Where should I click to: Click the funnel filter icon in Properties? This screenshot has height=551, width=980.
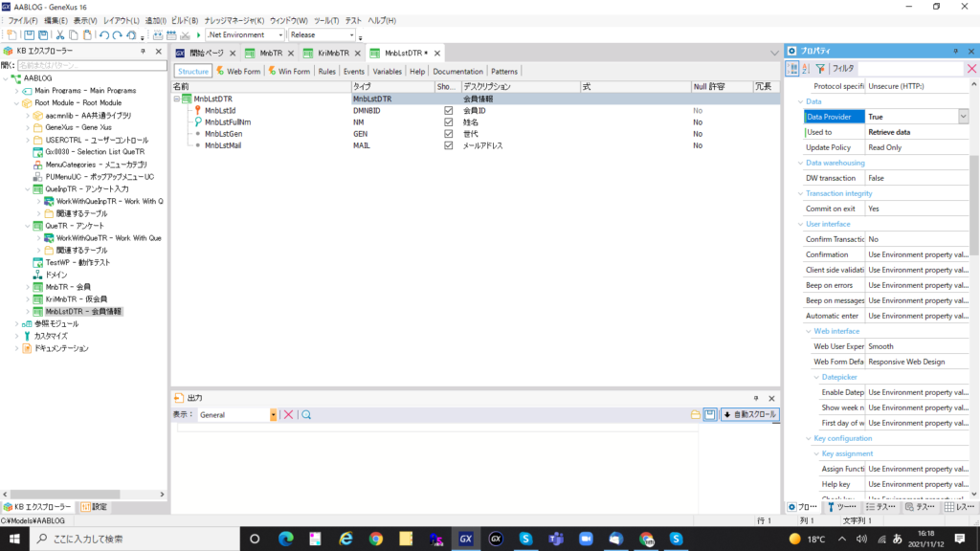click(820, 69)
